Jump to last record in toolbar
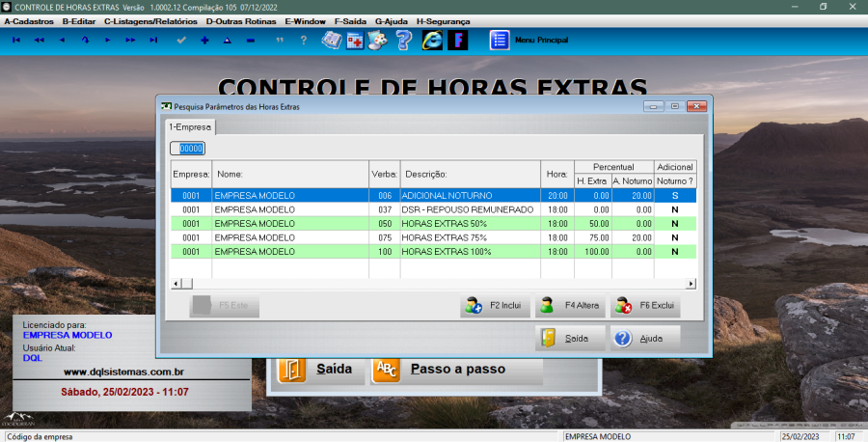 (153, 41)
